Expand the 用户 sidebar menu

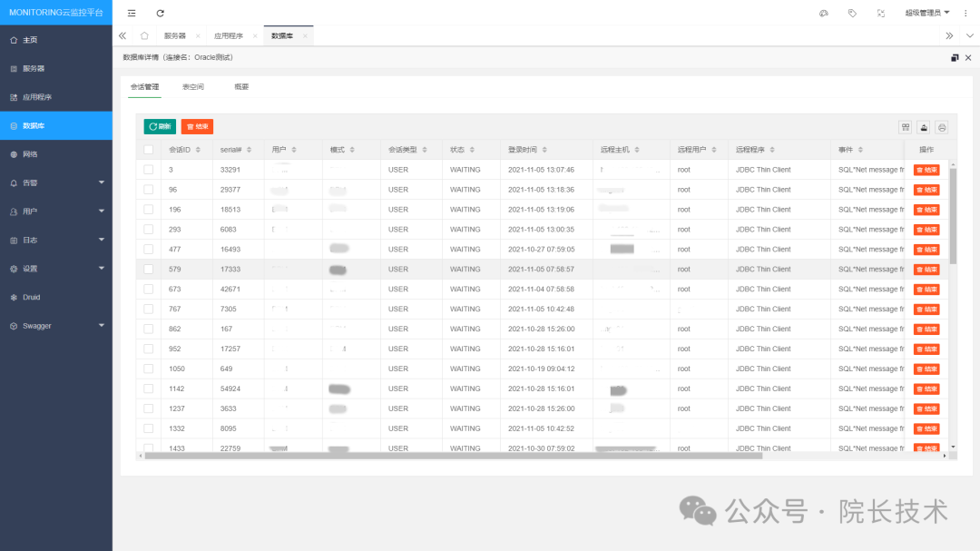[x=56, y=212]
